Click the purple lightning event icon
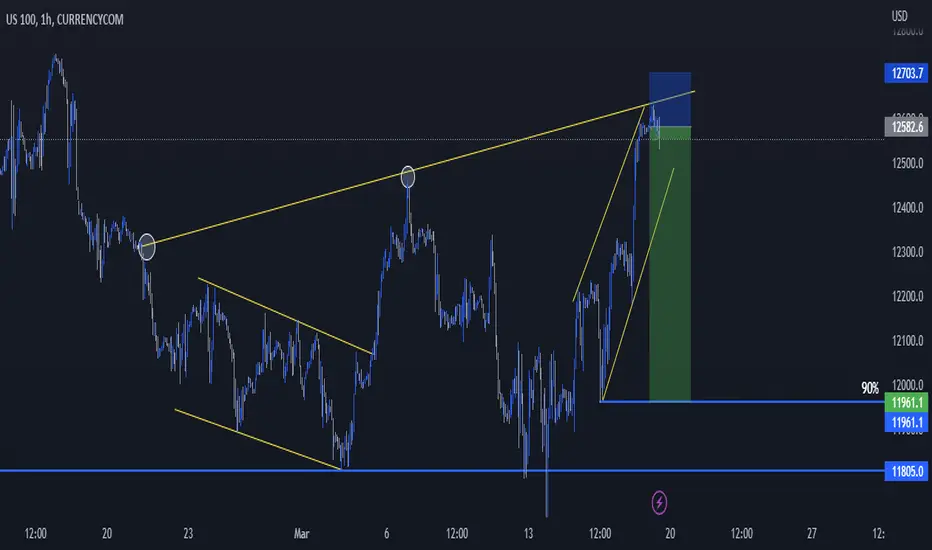Image resolution: width=932 pixels, height=550 pixels. [x=659, y=503]
